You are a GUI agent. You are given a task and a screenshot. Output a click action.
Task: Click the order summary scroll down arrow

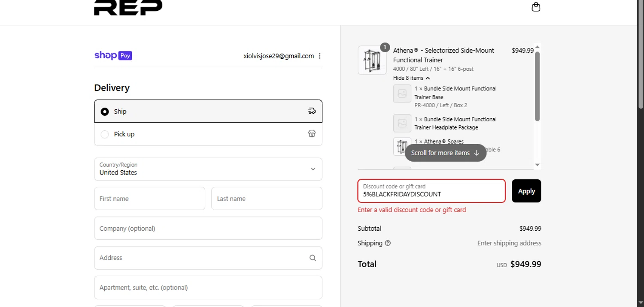click(x=537, y=165)
